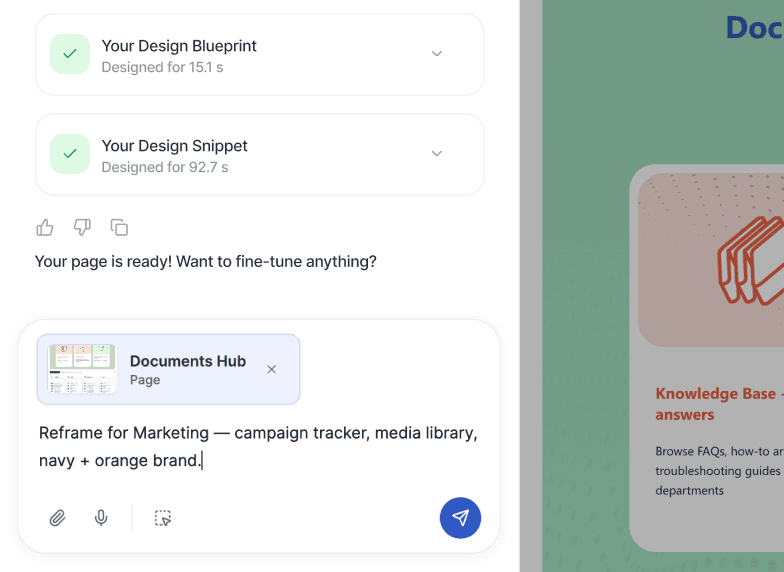Give the response a thumbs up
784x572 pixels.
pyautogui.click(x=45, y=228)
